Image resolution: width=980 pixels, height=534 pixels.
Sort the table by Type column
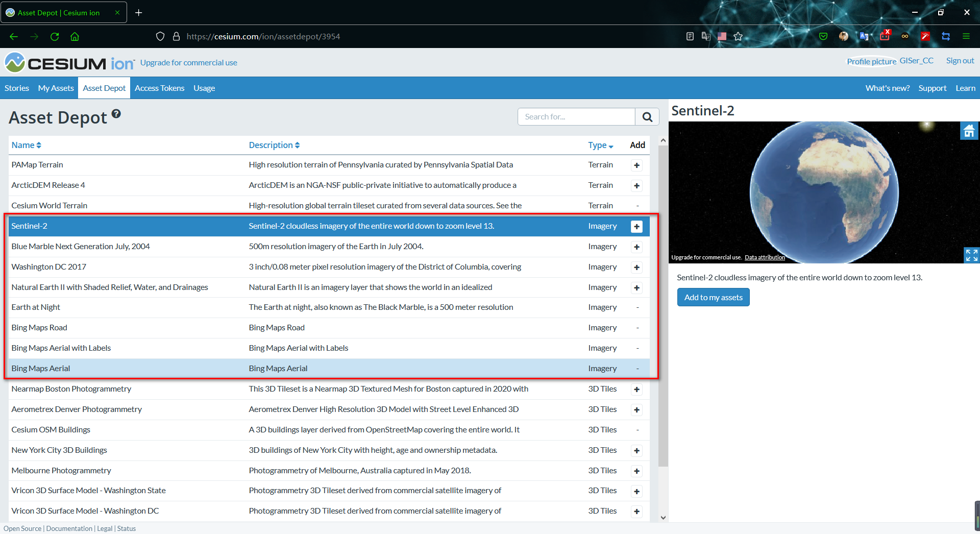600,145
